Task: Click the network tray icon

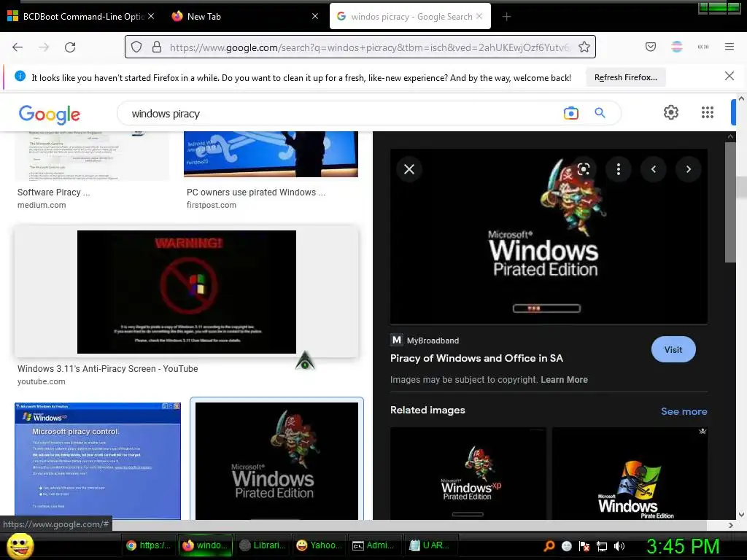Action: (x=602, y=546)
